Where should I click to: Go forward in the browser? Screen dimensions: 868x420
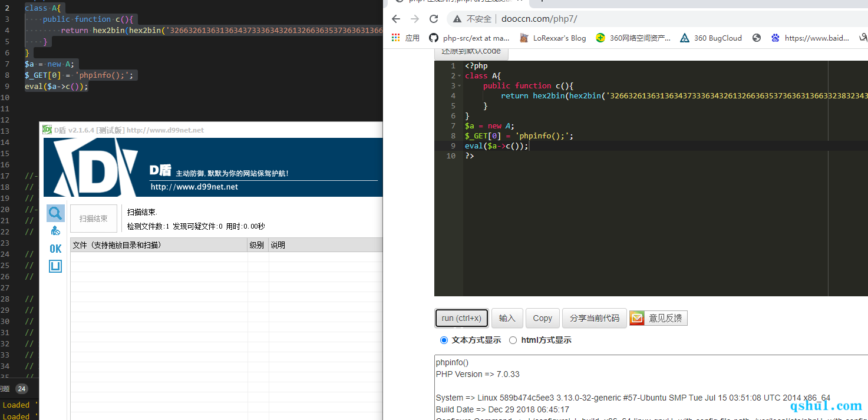click(415, 19)
